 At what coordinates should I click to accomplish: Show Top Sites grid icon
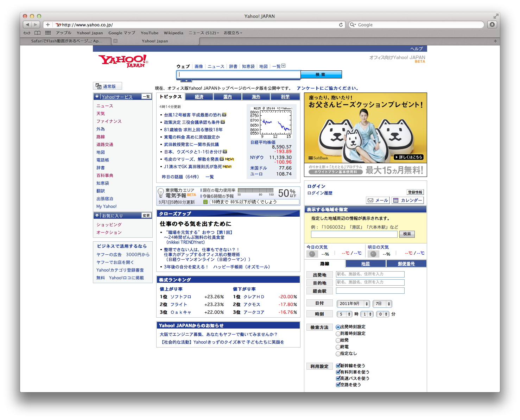pyautogui.click(x=48, y=33)
